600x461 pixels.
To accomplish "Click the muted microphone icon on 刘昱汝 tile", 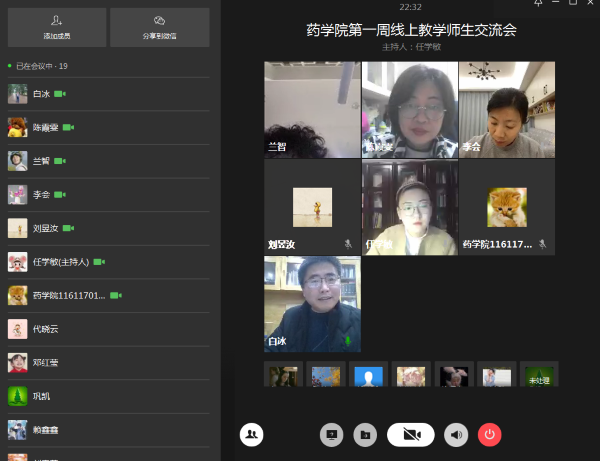I will pos(348,243).
